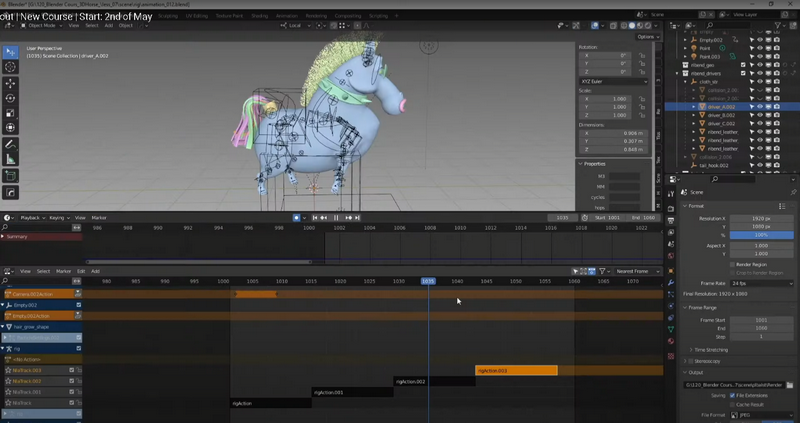The width and height of the screenshot is (800, 423).
Task: Lock the Scale Z value
Action: [642, 115]
